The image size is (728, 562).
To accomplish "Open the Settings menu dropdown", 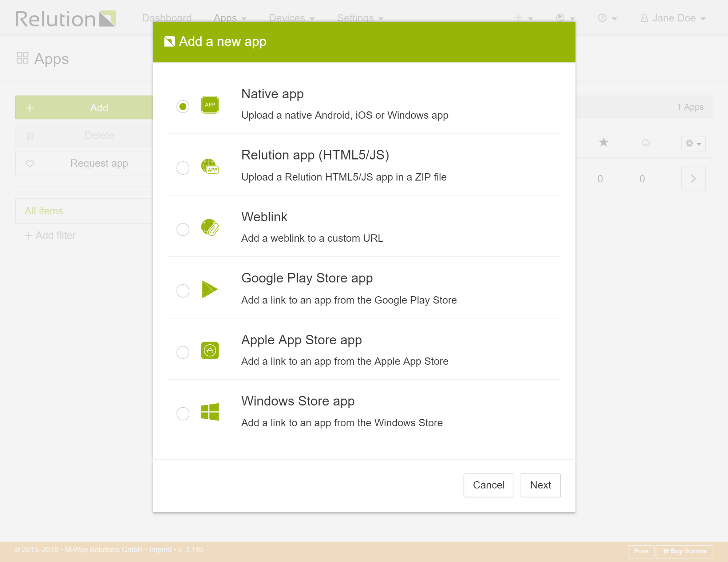I will pos(360,18).
